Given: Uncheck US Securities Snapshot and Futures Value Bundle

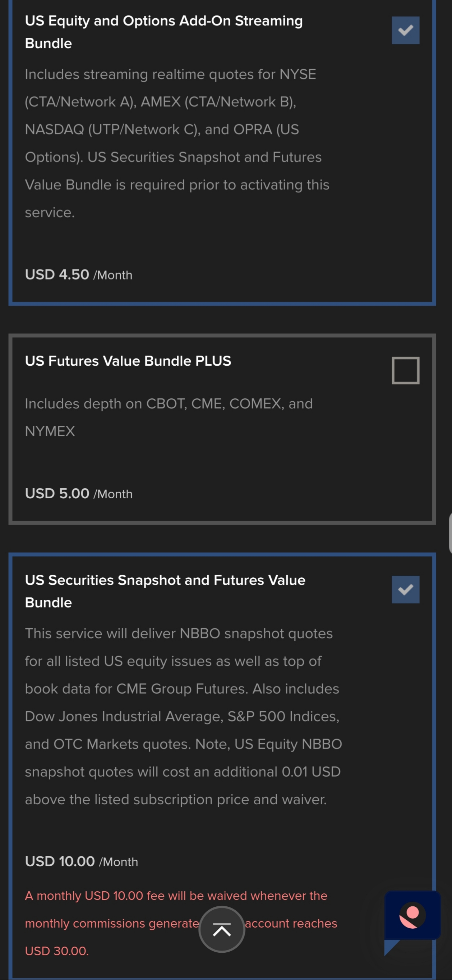Looking at the screenshot, I should pyautogui.click(x=406, y=589).
